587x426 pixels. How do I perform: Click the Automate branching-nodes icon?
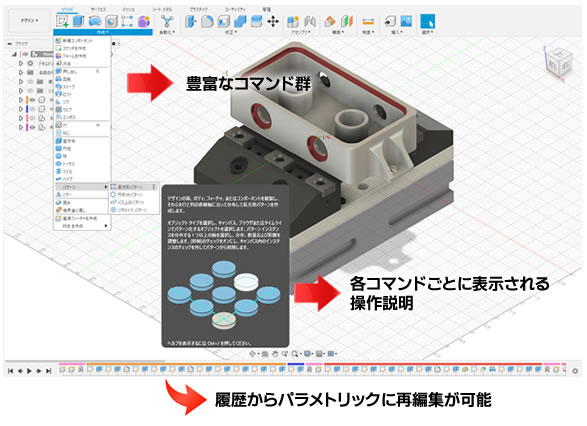tap(166, 21)
